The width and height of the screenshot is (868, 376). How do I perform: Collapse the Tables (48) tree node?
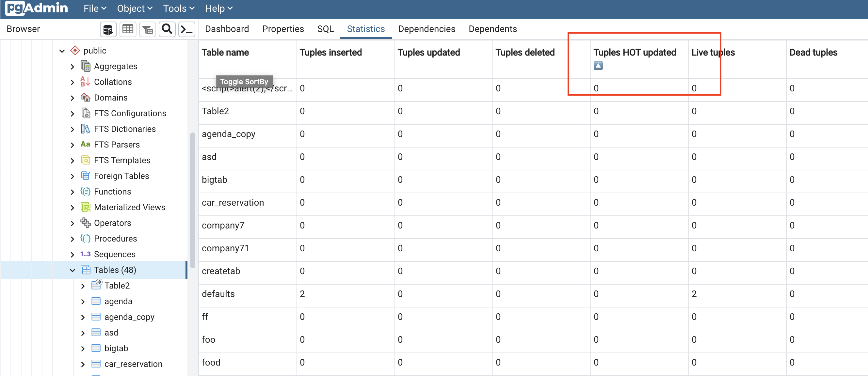click(x=72, y=270)
